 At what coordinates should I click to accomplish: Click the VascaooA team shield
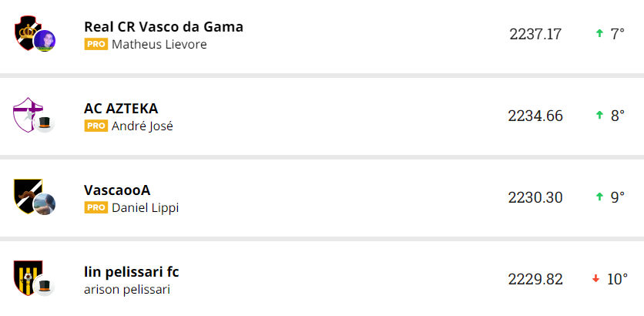(25, 194)
